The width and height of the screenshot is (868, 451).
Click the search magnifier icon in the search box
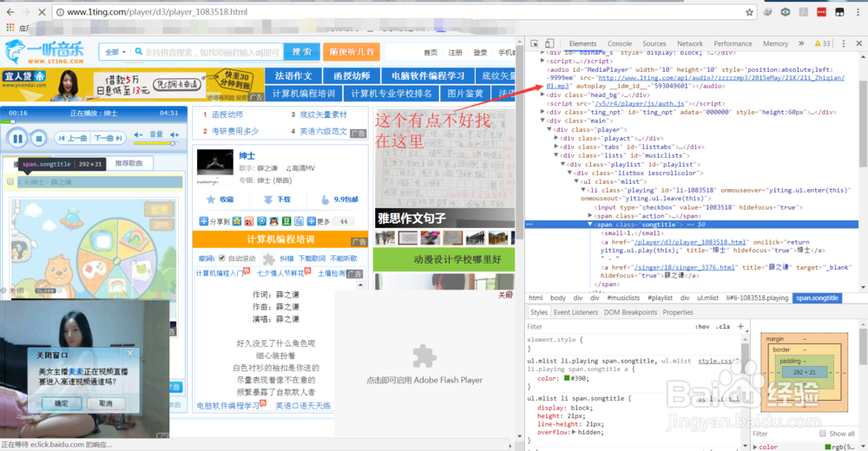[138, 51]
